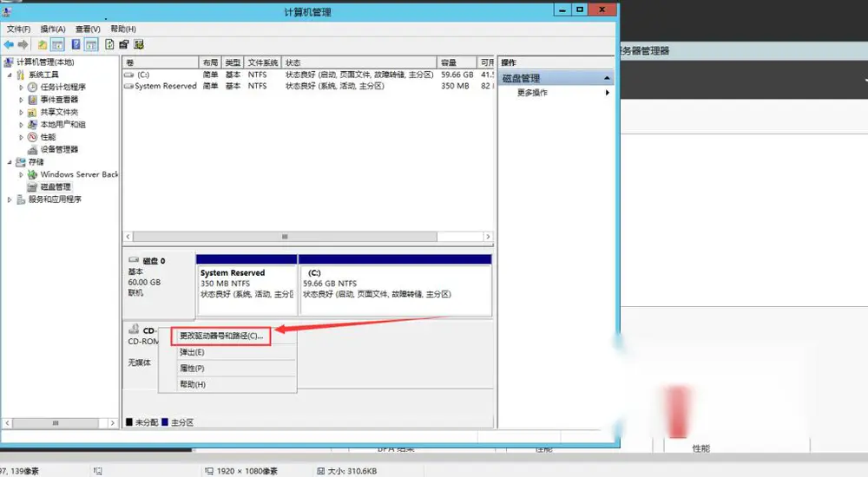This screenshot has width=868, height=477.
Task: Sort by the 文件系统 column header
Action: coord(263,62)
